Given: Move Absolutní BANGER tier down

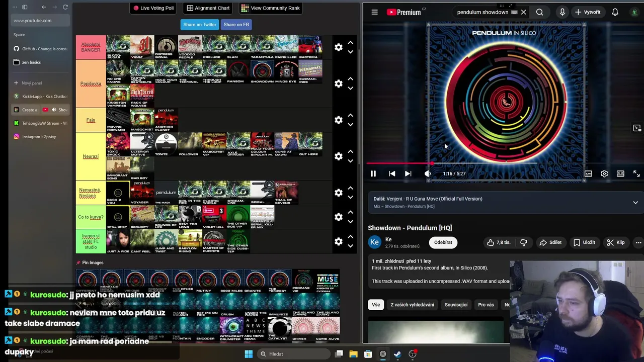Looking at the screenshot, I should pyautogui.click(x=350, y=52).
